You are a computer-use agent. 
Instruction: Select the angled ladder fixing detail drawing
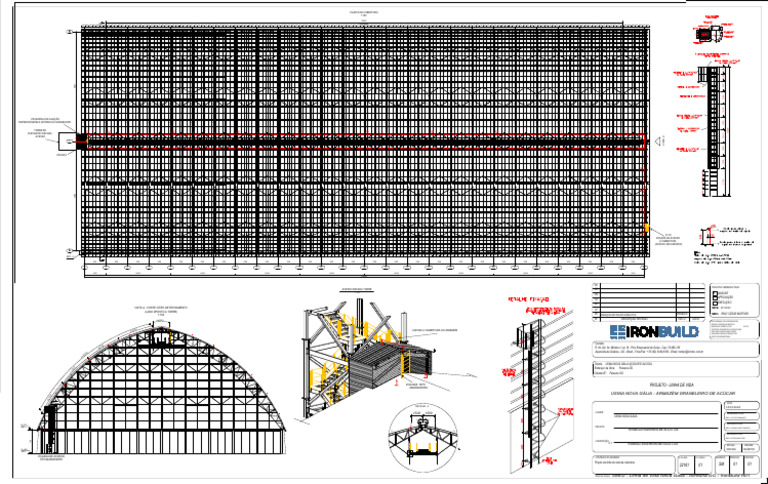coord(541,392)
